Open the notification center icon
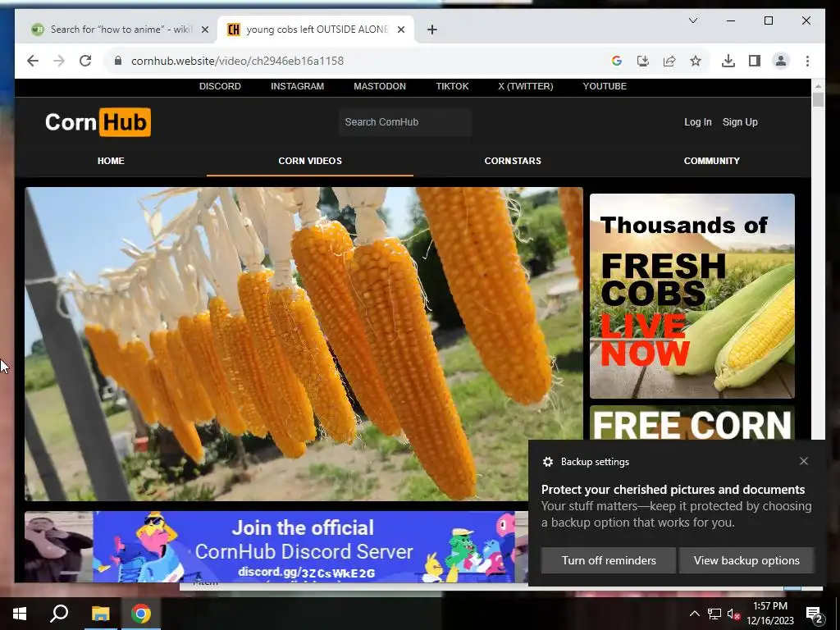840x630 pixels. (815, 614)
